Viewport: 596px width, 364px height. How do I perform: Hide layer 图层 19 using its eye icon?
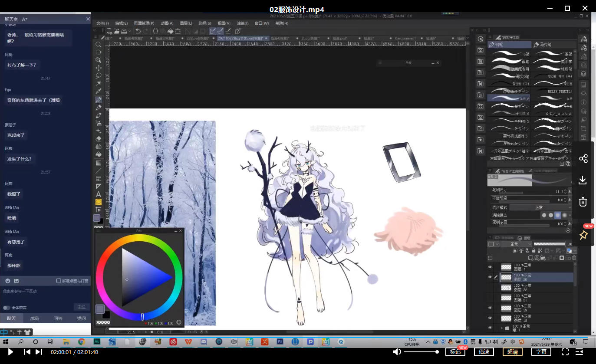click(x=490, y=308)
